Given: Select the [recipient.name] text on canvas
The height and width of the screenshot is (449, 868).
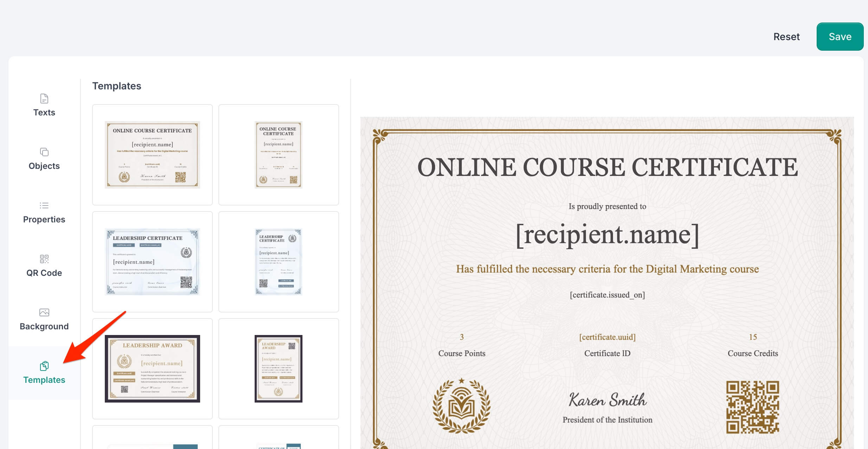Looking at the screenshot, I should coord(607,235).
